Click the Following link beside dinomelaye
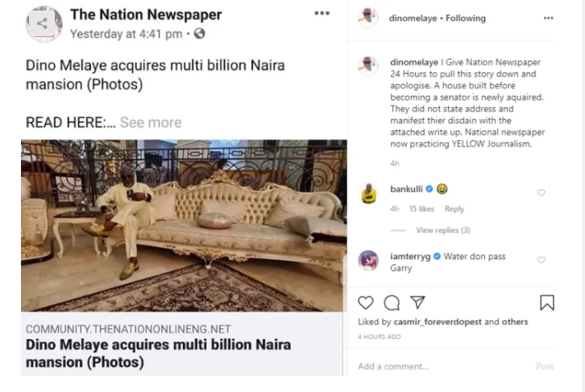 (x=467, y=18)
